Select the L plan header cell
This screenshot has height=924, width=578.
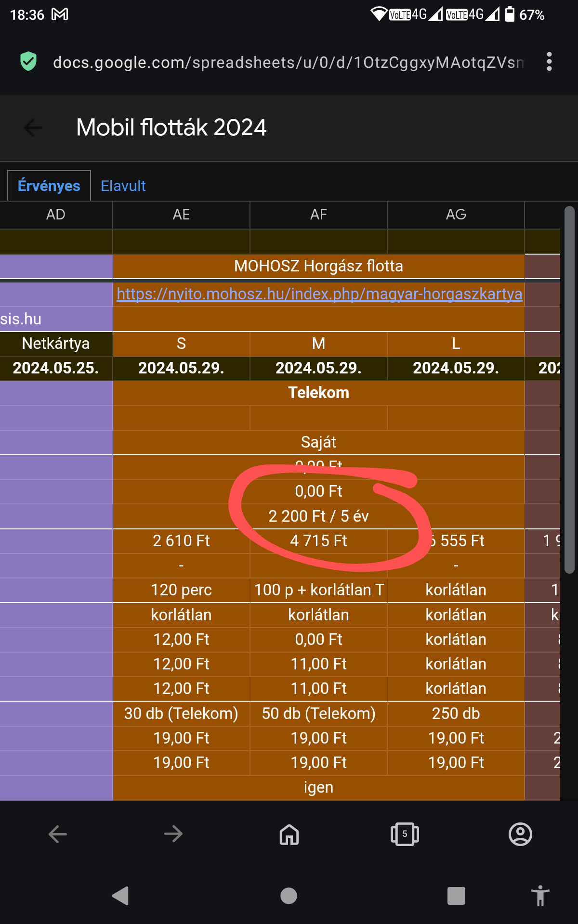click(456, 344)
